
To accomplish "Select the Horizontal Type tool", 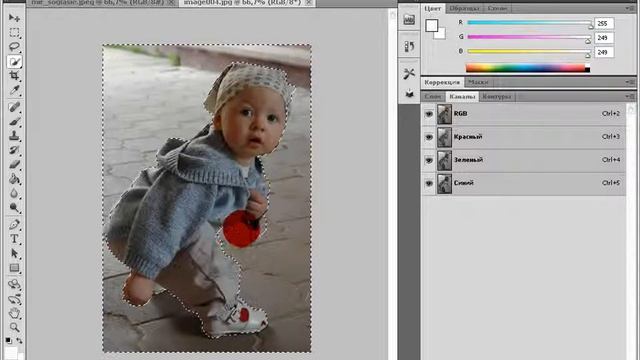I will pos(14,239).
